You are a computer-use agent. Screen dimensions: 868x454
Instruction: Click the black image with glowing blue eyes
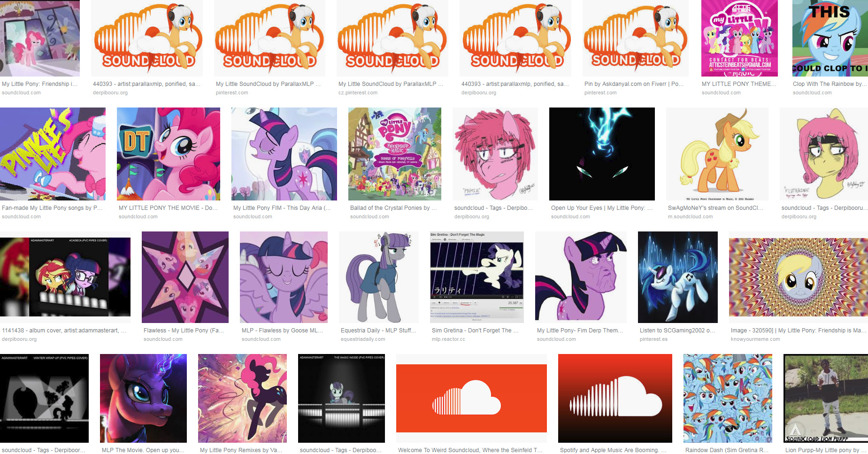602,154
